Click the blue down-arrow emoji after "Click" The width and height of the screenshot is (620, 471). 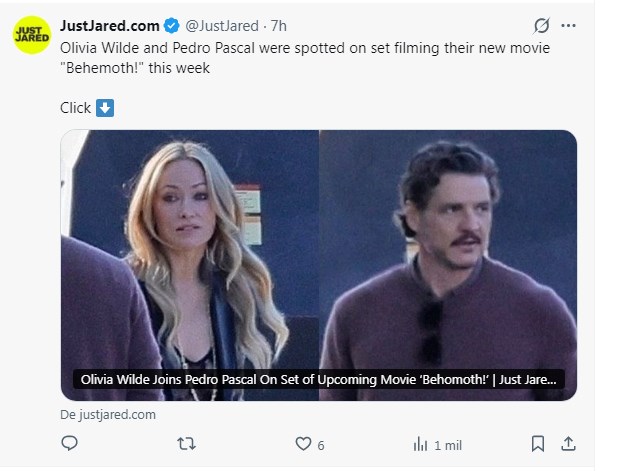(105, 108)
